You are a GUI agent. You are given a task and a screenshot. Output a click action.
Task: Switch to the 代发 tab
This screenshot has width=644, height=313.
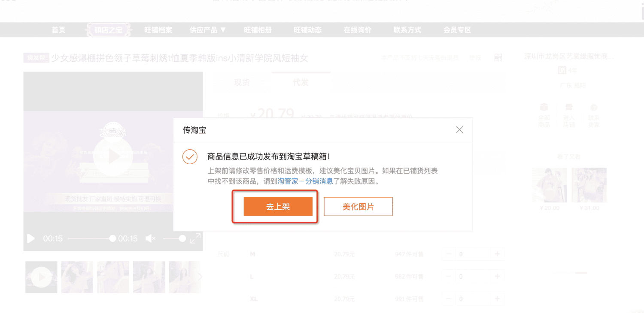pyautogui.click(x=301, y=82)
